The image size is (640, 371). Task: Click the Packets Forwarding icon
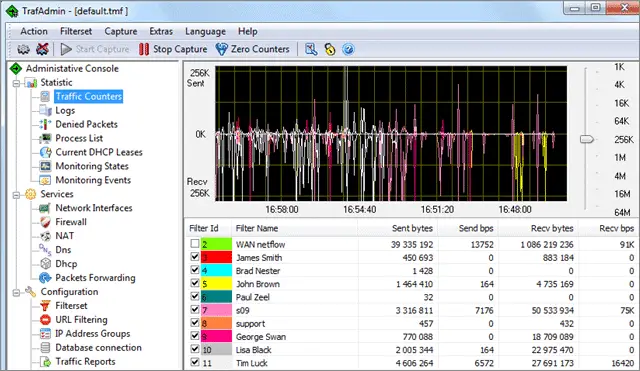coord(45,278)
